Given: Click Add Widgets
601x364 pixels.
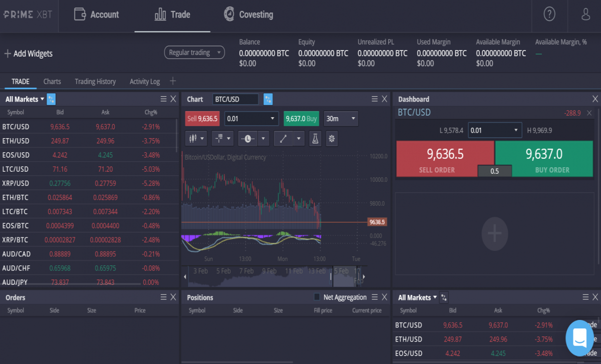Looking at the screenshot, I should pyautogui.click(x=29, y=54).
